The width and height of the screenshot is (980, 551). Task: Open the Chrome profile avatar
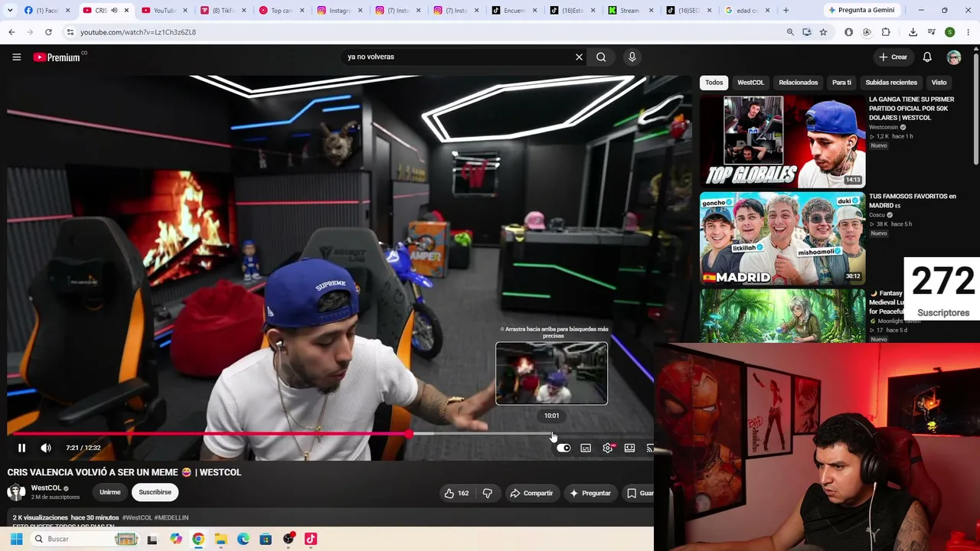click(x=949, y=32)
